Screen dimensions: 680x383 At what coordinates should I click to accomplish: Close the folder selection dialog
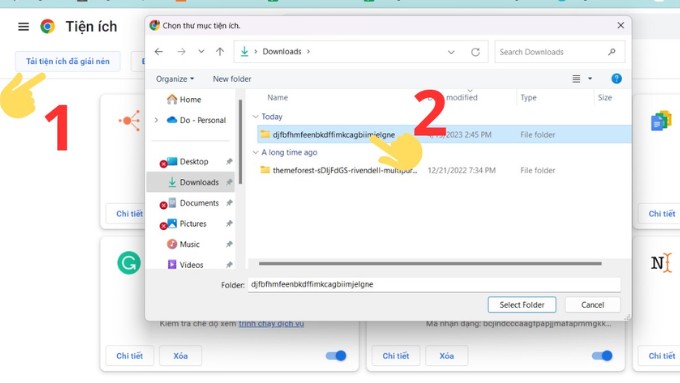621,26
